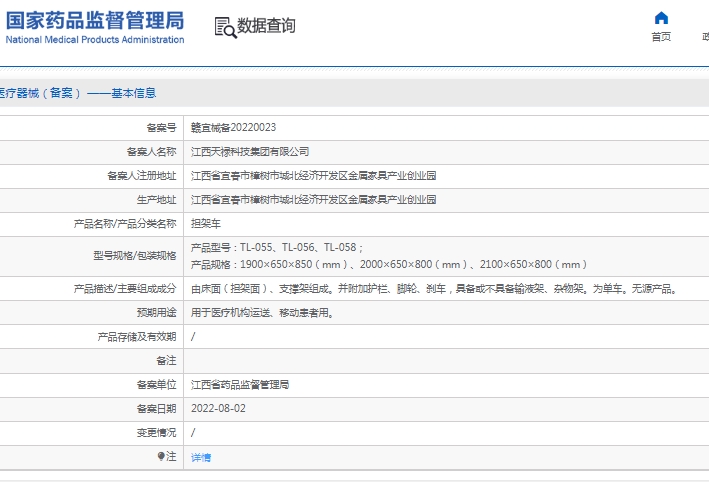Click the 产品存储及有效期 label
Image resolution: width=709 pixels, height=482 pixels.
[x=137, y=337]
